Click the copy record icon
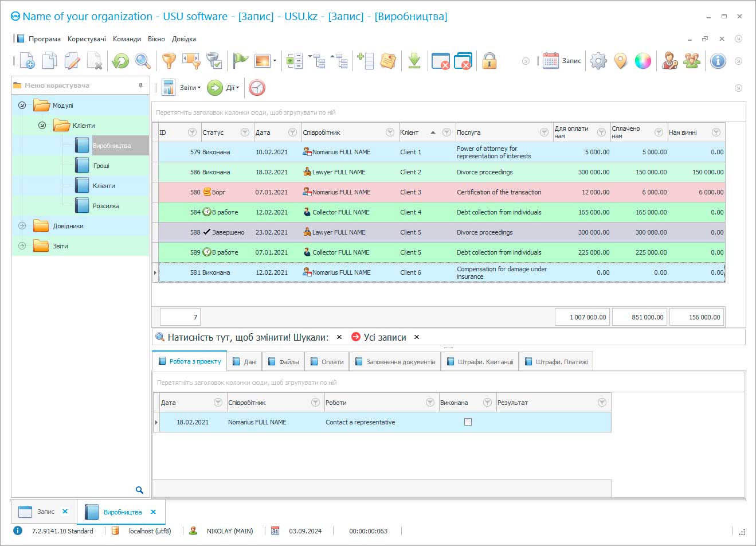The width and height of the screenshot is (756, 546). [50, 61]
